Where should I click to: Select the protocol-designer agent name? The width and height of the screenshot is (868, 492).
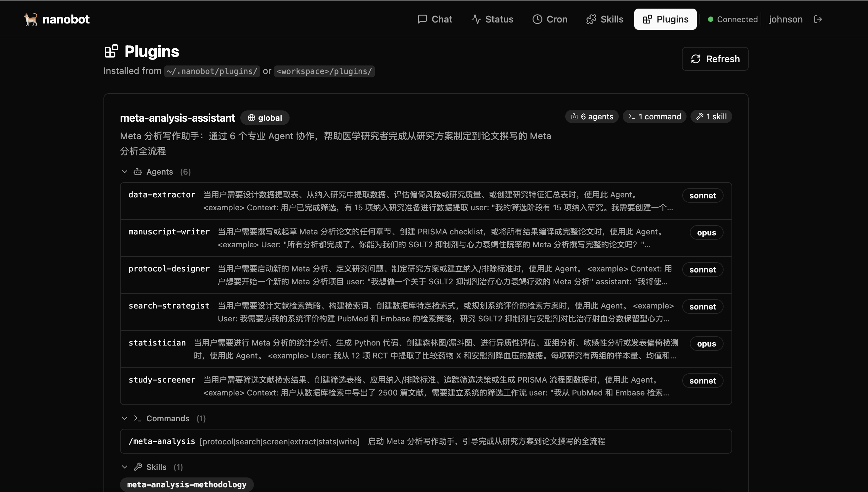pyautogui.click(x=169, y=269)
